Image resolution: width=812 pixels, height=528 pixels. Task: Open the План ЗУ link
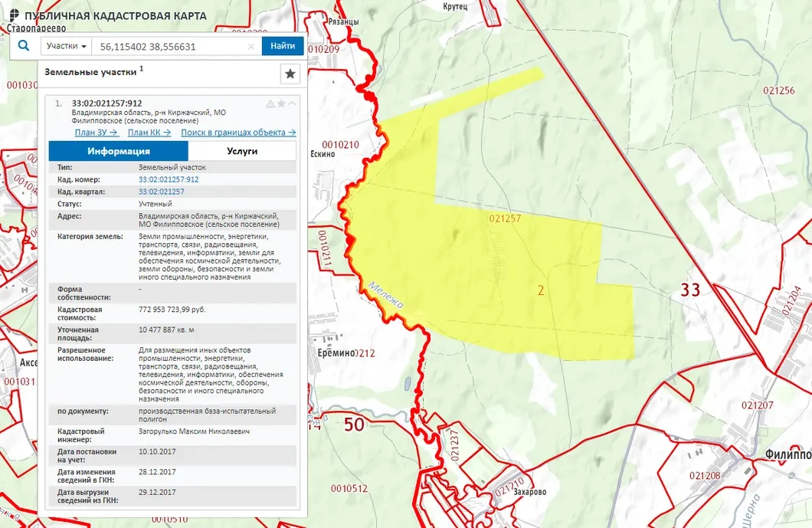(x=96, y=133)
